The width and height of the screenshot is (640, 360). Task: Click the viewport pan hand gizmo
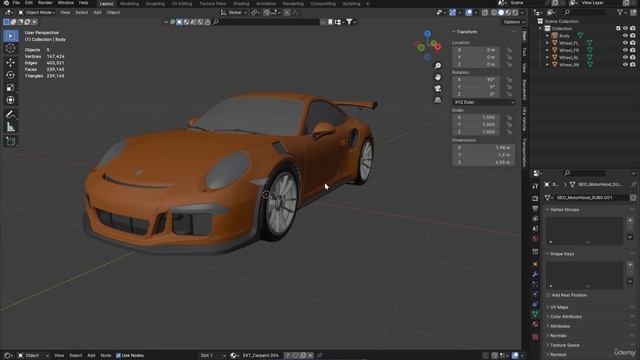tap(438, 77)
